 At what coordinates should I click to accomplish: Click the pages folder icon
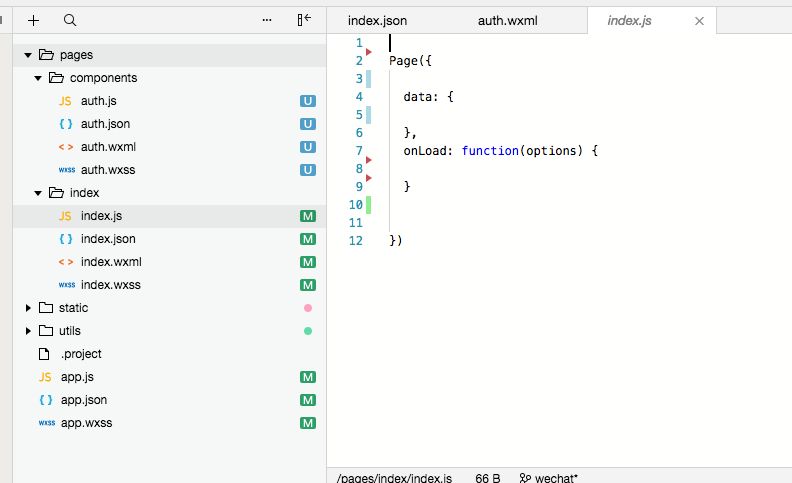(46, 55)
